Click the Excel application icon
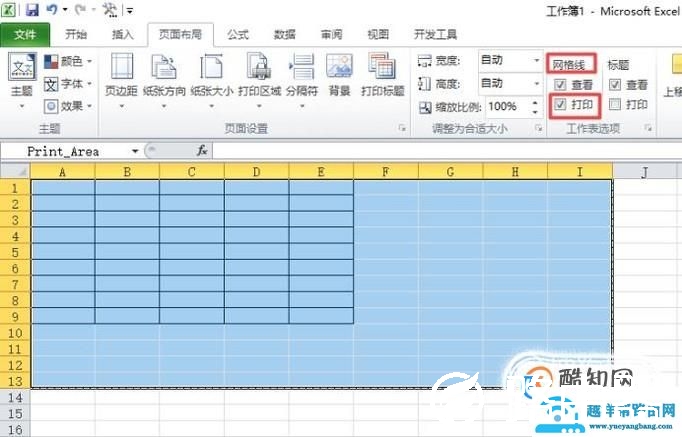682x437 pixels. point(9,9)
